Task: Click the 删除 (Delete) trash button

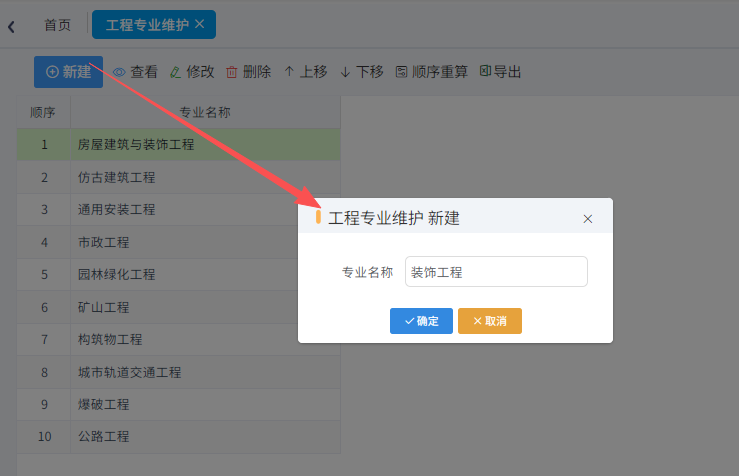Action: 249,72
